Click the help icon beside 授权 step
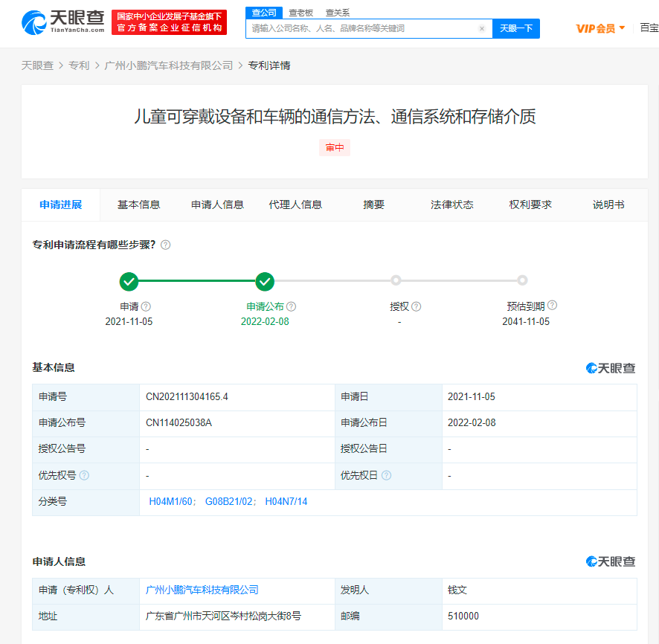This screenshot has height=644, width=659. [x=417, y=306]
